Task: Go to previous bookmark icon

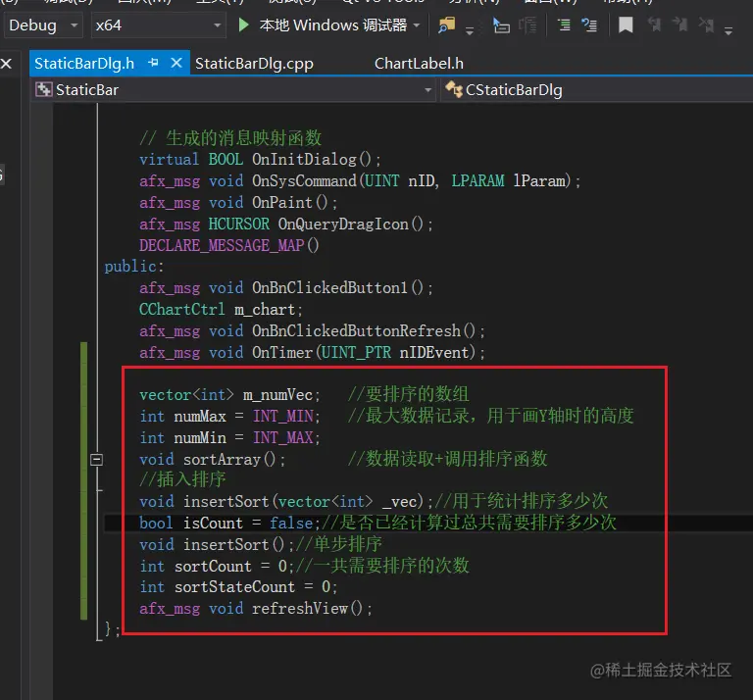Action: coord(654,25)
